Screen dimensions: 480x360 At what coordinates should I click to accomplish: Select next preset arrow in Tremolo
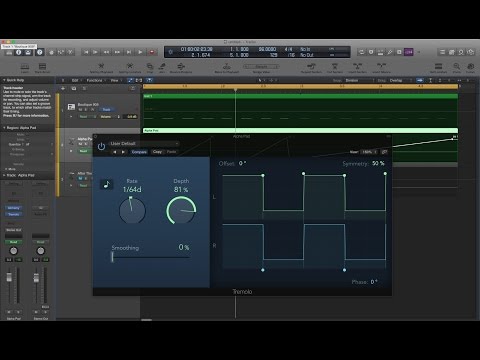(123, 152)
